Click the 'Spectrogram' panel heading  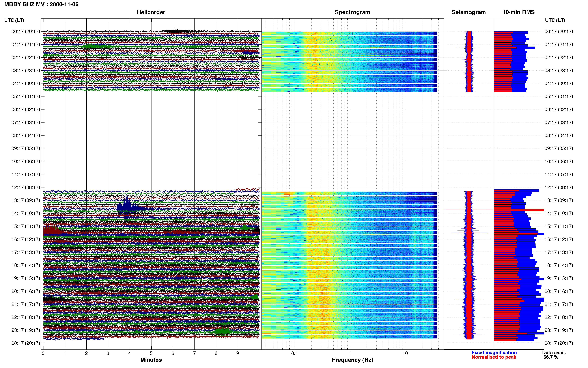352,12
